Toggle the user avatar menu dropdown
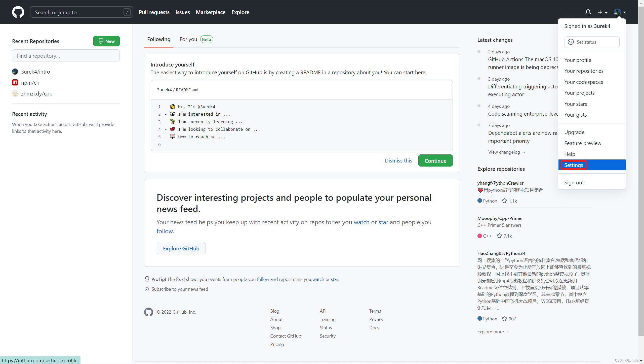 tap(620, 12)
